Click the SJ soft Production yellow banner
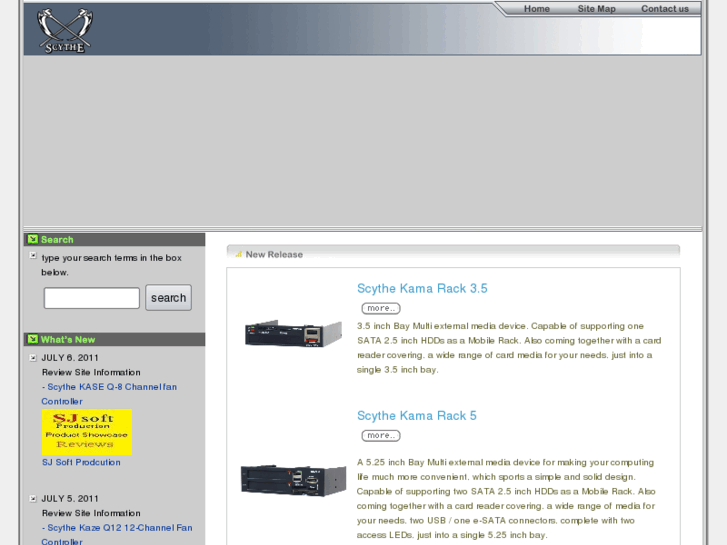Screen dimensions: 727x545 coord(87,432)
